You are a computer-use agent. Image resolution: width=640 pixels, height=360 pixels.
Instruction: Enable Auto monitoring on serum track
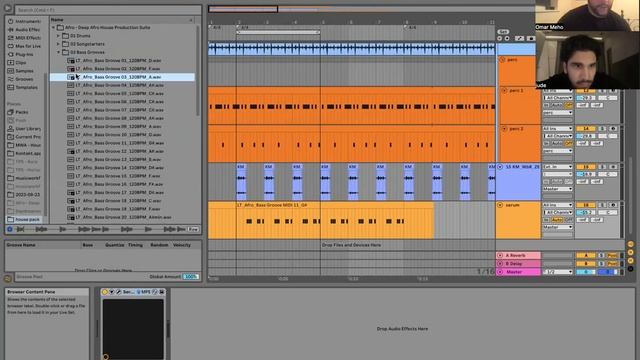point(558,220)
